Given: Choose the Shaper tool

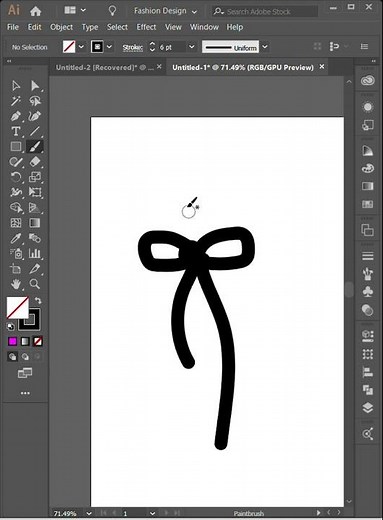Looking at the screenshot, I should 16,162.
